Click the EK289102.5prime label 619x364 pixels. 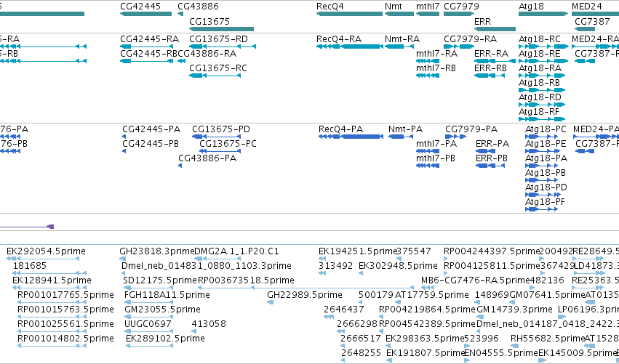165,339
